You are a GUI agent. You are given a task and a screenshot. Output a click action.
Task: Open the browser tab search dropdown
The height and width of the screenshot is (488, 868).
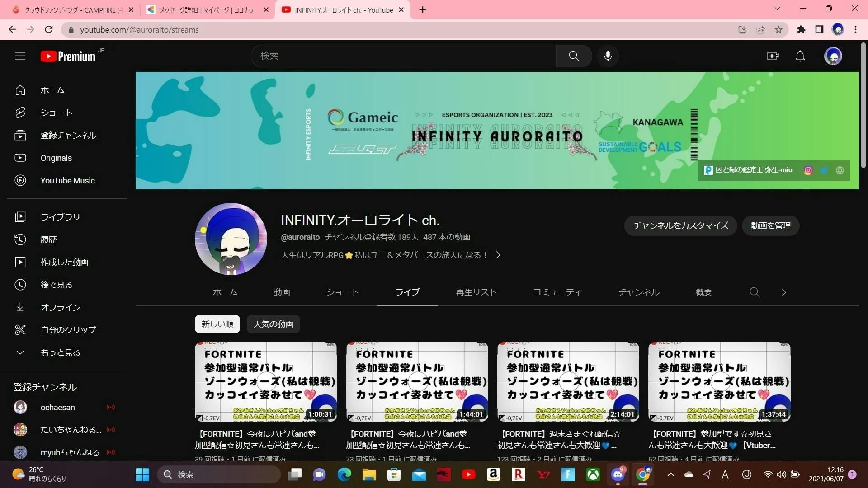777,9
